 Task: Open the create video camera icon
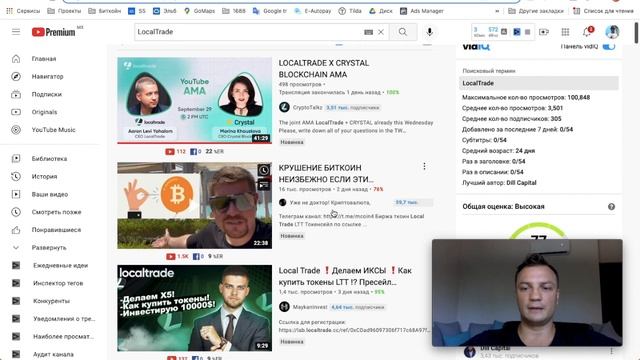click(x=544, y=32)
